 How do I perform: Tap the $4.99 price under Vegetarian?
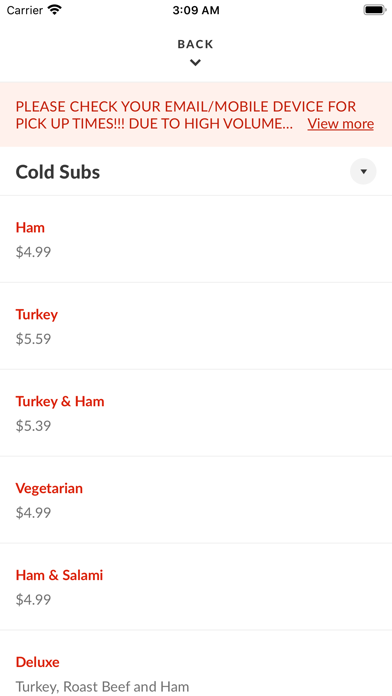pyautogui.click(x=33, y=513)
